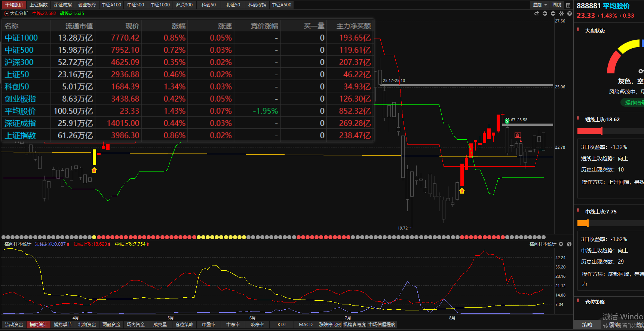
Task: Open the 北向资金 indicator tab
Action: [x=87, y=325]
